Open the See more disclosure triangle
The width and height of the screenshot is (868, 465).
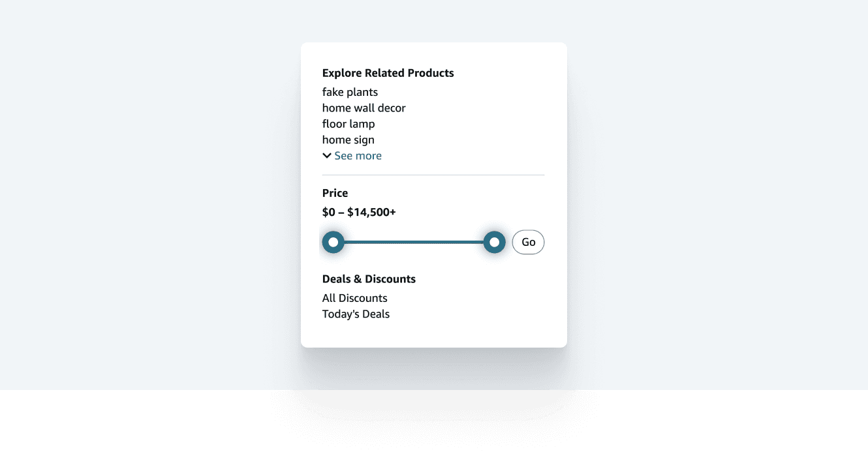click(327, 155)
